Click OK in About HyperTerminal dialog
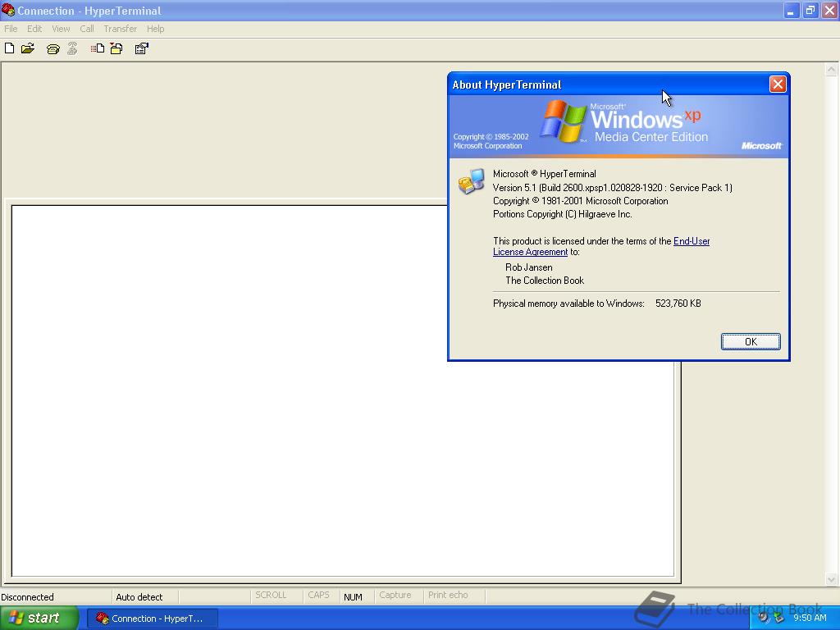The height and width of the screenshot is (630, 840). pyautogui.click(x=751, y=342)
